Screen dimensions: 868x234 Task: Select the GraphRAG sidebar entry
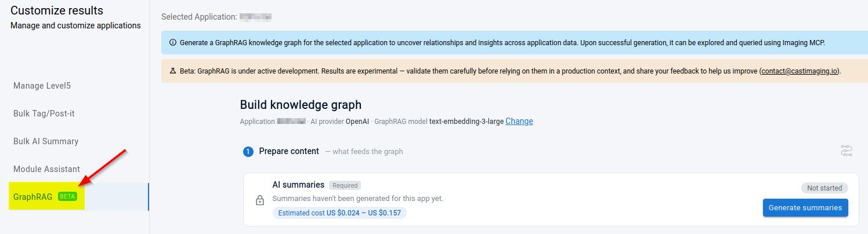(78, 197)
